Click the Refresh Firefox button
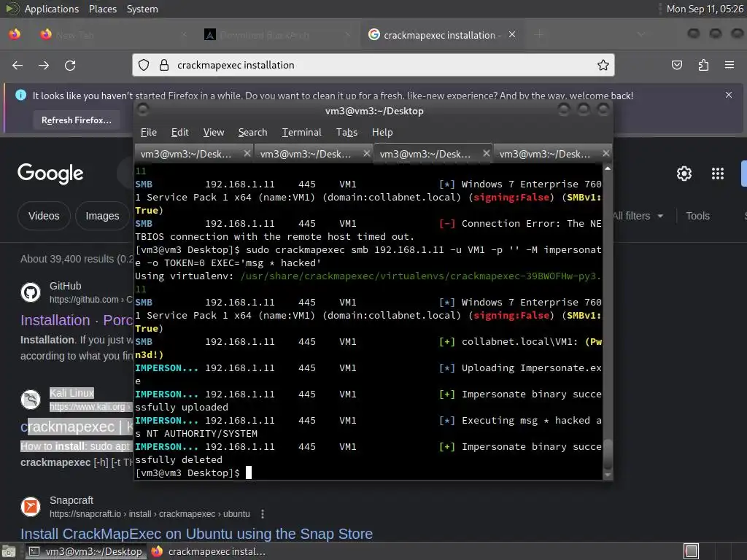 point(76,120)
